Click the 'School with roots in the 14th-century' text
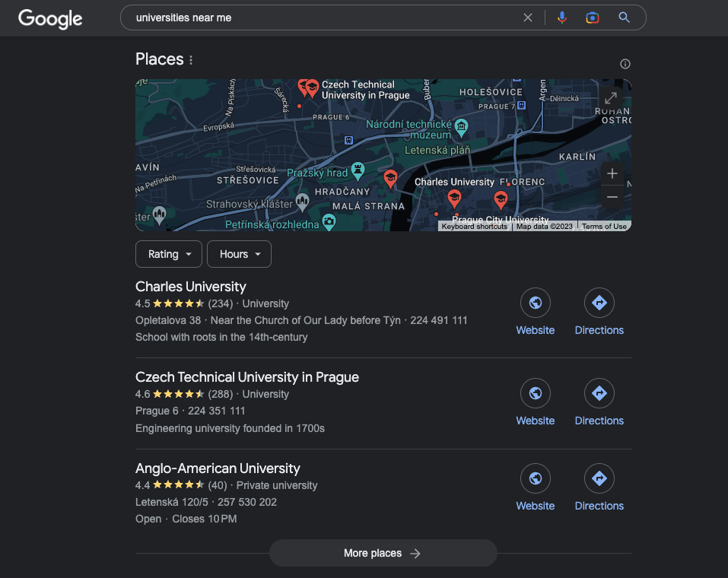Viewport: 728px width, 578px height. 221,337
